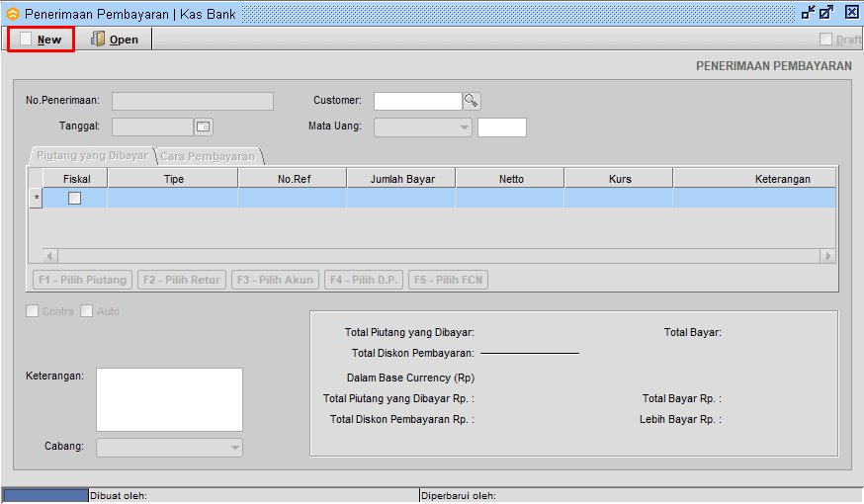Click the Fiskal column header
Viewport: 864px width, 504px height.
75,179
